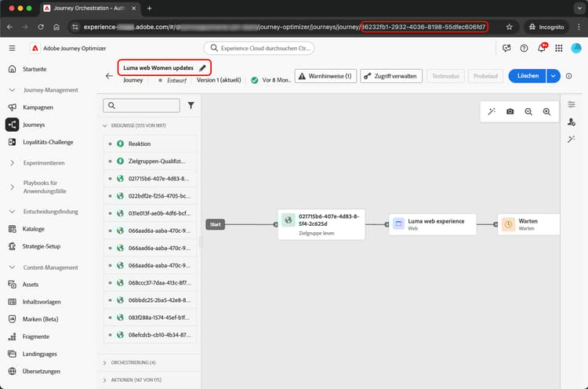Screen dimensions: 588x389
Task: Select the Reaktion event item
Action: pos(150,144)
